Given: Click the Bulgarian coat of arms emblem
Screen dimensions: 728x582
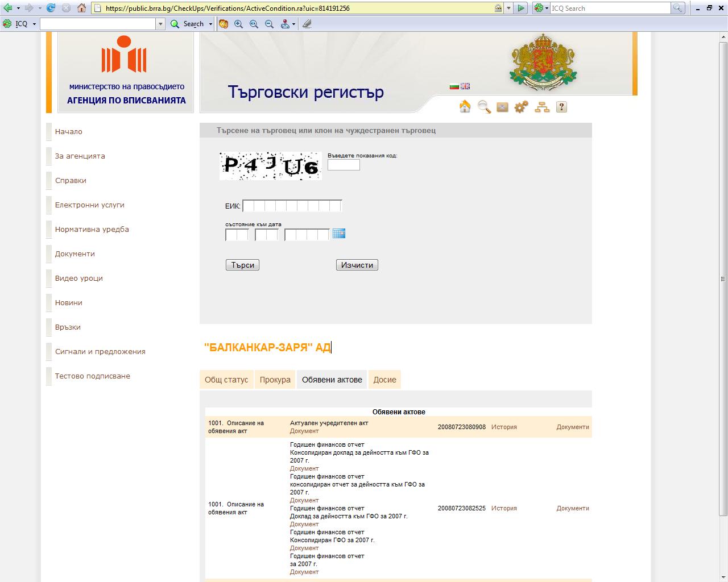Looking at the screenshot, I should (544, 63).
